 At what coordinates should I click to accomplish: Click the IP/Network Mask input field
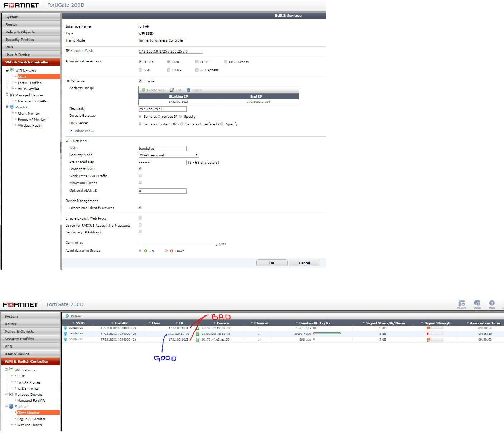[170, 51]
